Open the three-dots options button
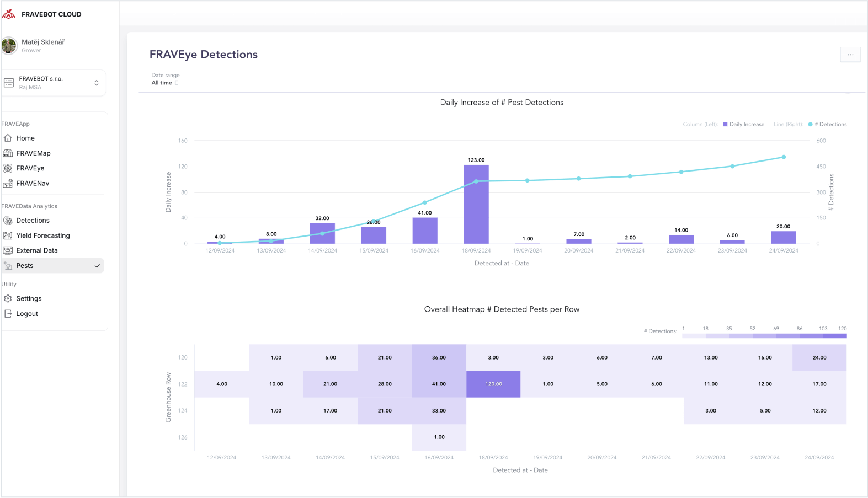The width and height of the screenshot is (868, 498). 850,55
